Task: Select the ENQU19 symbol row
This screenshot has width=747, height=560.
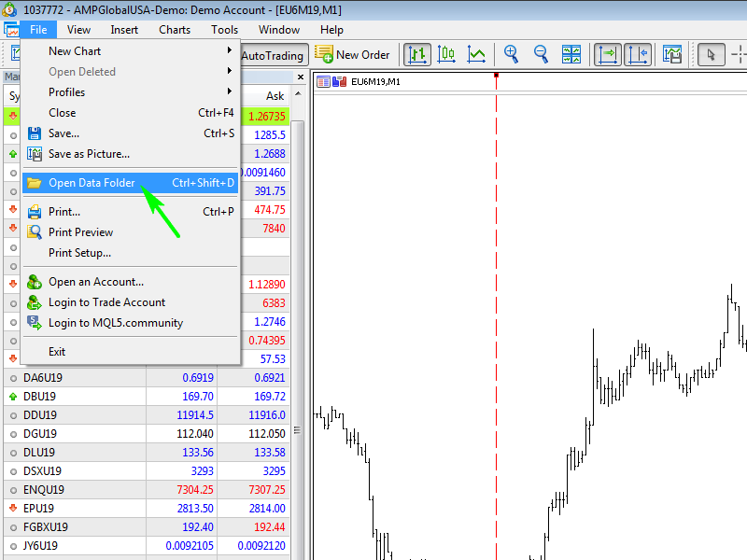Action: coord(44,490)
